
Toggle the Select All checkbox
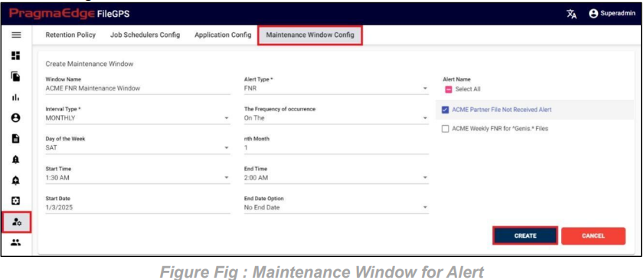pyautogui.click(x=449, y=89)
